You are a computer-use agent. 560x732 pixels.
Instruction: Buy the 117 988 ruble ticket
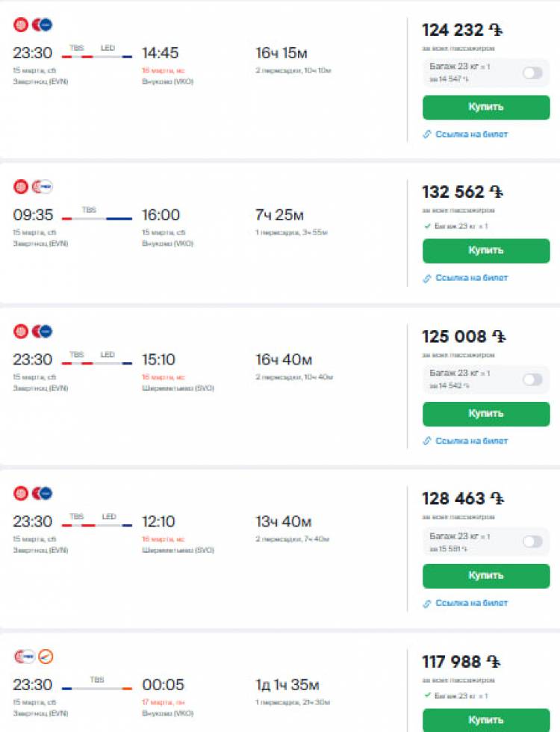[486, 720]
